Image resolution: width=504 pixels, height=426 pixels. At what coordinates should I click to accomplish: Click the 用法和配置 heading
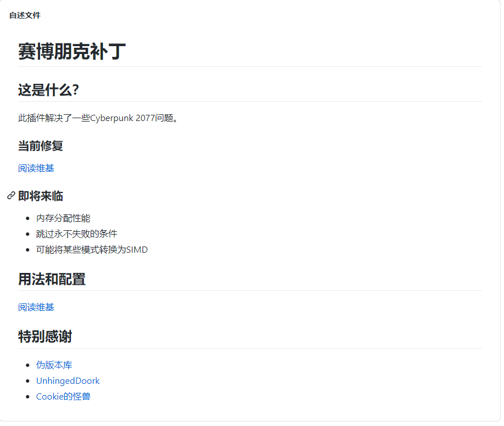point(52,279)
